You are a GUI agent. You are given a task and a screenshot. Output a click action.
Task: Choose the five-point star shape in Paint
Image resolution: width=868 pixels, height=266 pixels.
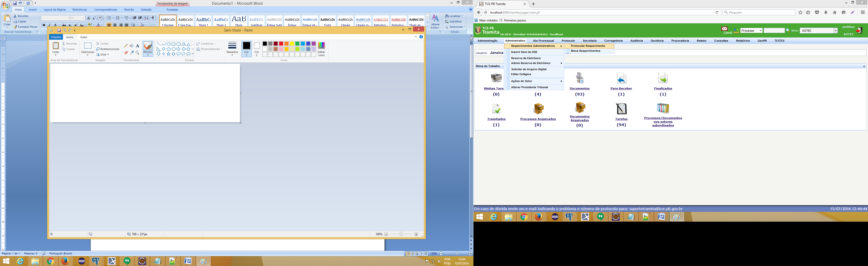[x=168, y=54]
